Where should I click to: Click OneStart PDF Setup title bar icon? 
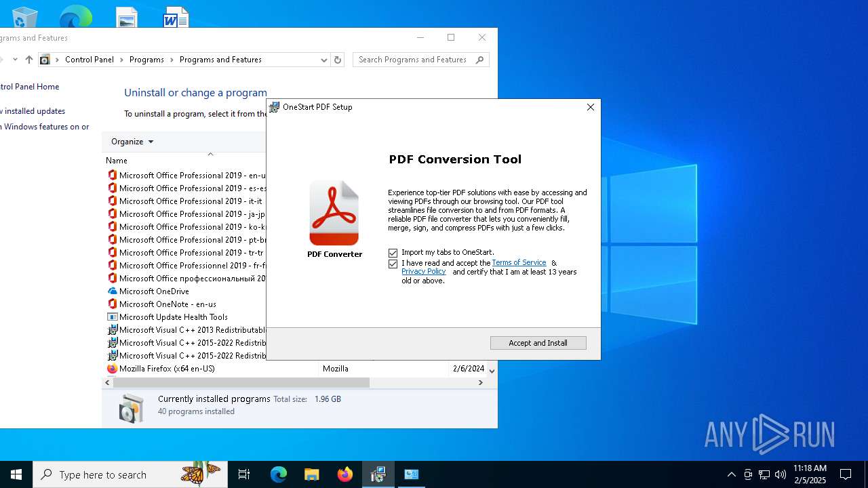274,107
